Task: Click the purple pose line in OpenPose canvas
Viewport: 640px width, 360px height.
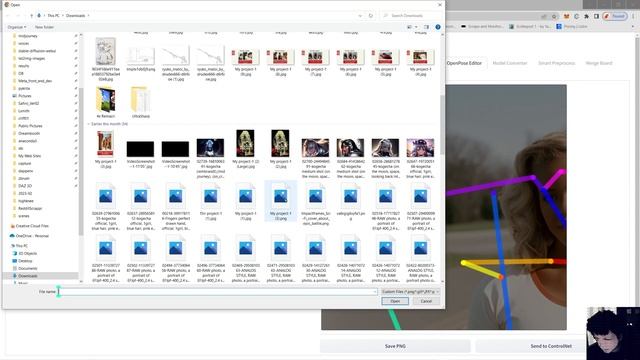Action: coord(490,187)
